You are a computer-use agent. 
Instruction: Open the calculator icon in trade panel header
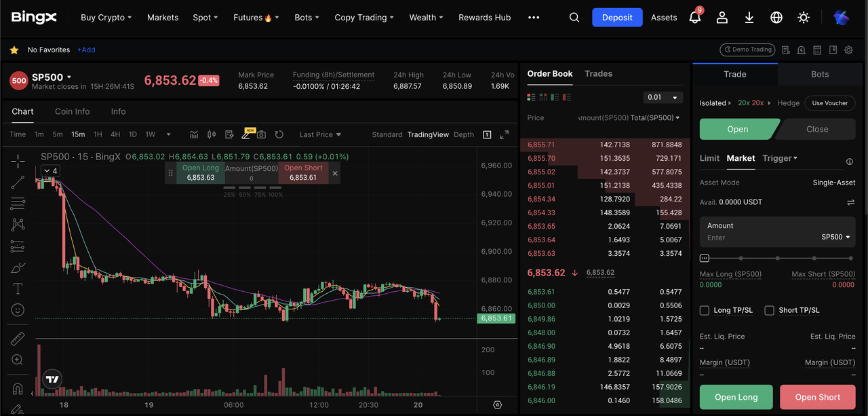tap(817, 50)
